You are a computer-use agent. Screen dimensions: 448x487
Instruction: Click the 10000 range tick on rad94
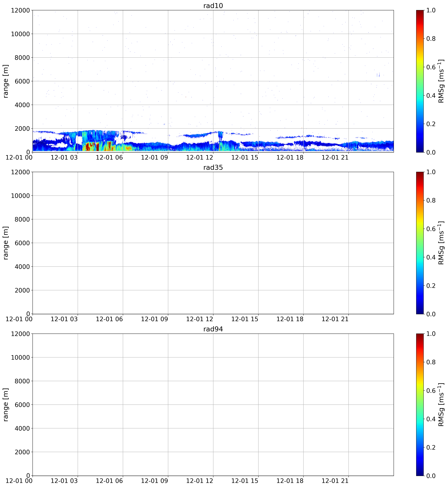click(20, 358)
